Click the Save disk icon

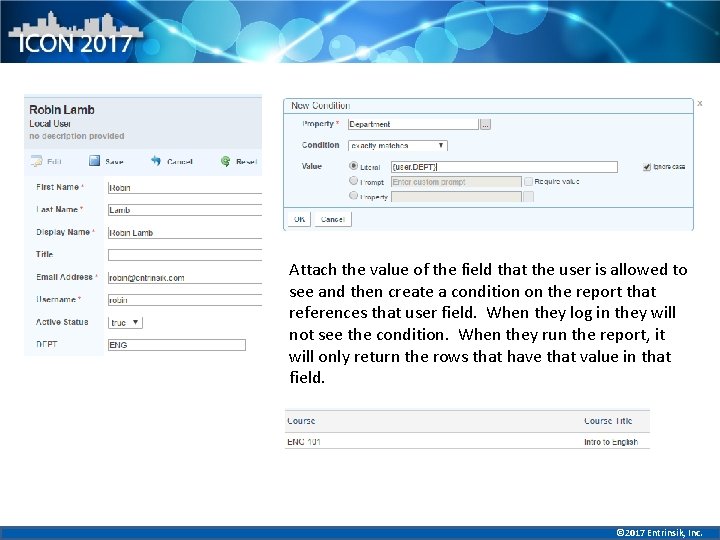coord(94,161)
